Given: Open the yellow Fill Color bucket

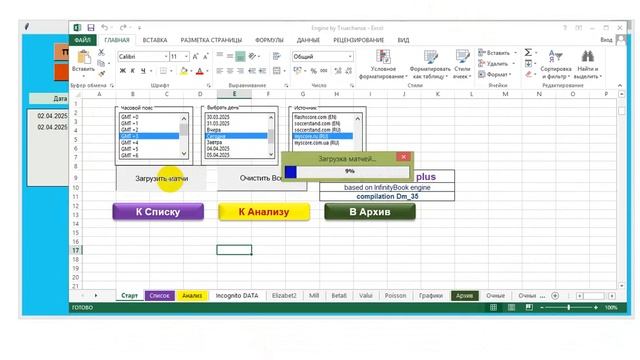Looking at the screenshot, I should 184,71.
